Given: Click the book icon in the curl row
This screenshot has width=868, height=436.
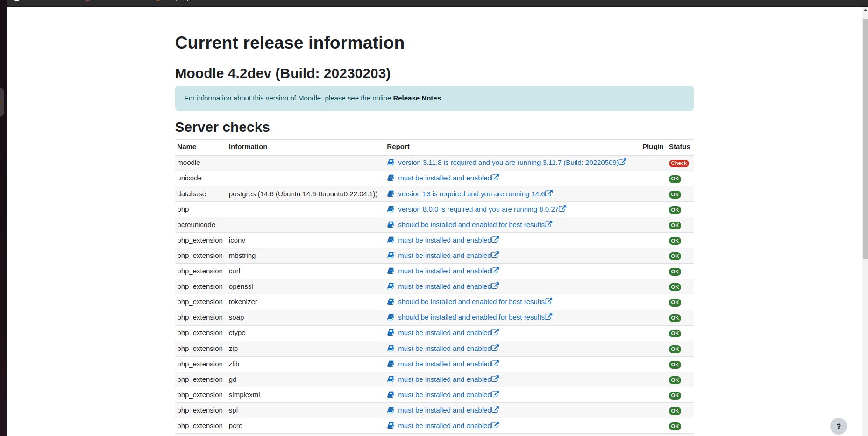Looking at the screenshot, I should point(391,271).
